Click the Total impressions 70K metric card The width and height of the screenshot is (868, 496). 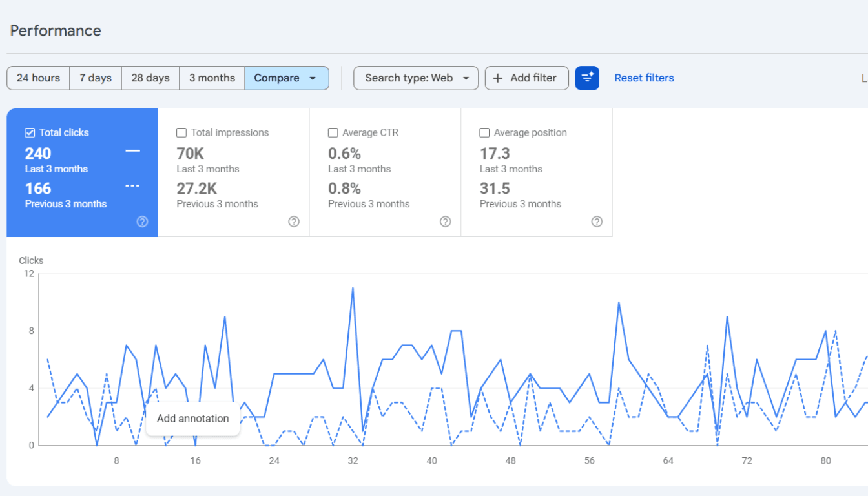[x=234, y=172]
